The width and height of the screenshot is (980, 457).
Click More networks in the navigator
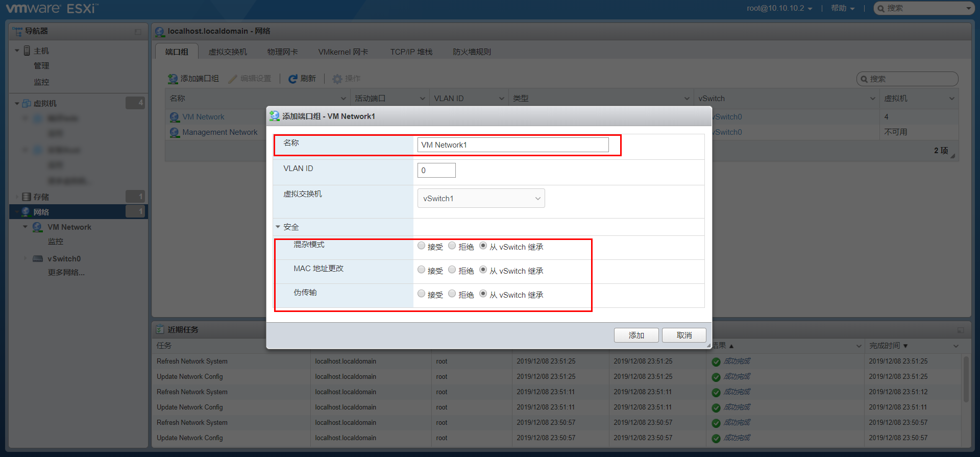[x=66, y=273]
